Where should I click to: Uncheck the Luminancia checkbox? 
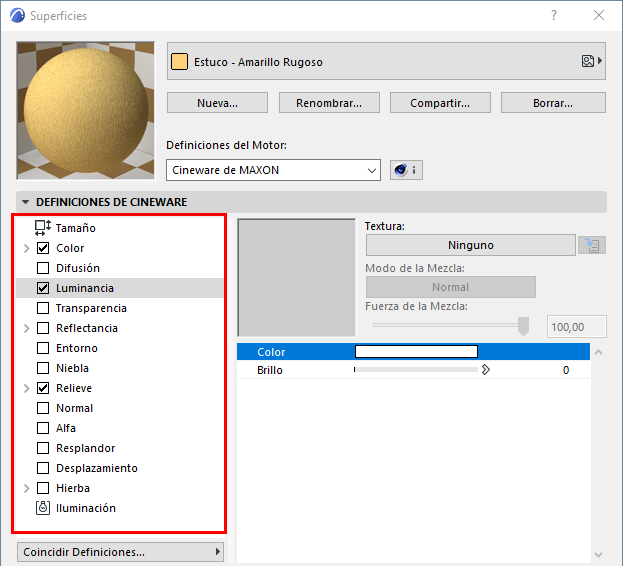pos(43,288)
